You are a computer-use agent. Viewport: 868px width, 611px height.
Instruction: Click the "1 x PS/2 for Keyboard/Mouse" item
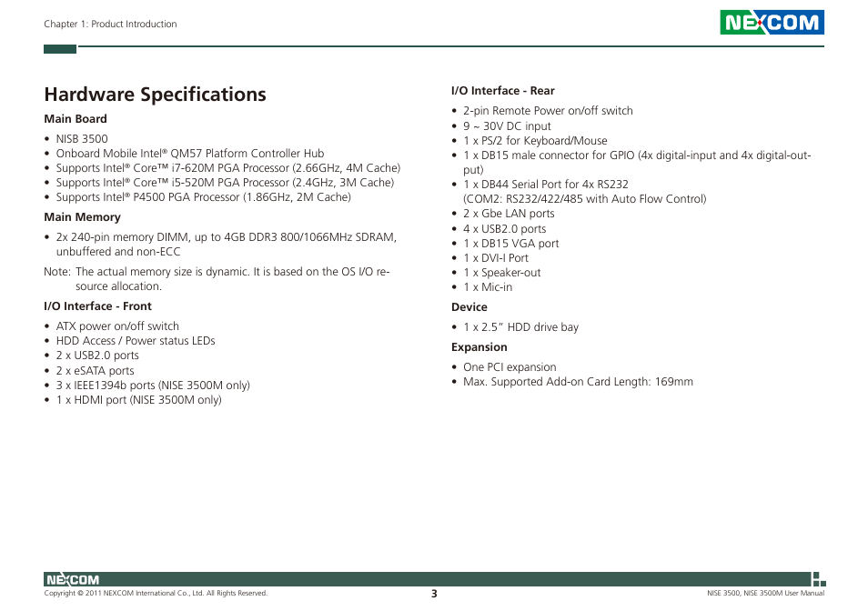click(535, 140)
